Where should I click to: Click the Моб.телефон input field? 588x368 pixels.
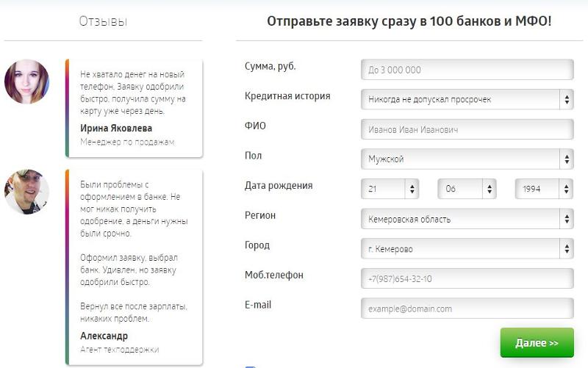tap(467, 278)
